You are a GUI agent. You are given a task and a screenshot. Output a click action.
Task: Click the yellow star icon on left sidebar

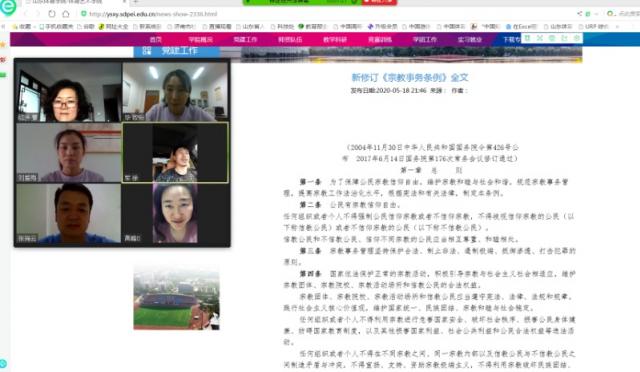3,44
